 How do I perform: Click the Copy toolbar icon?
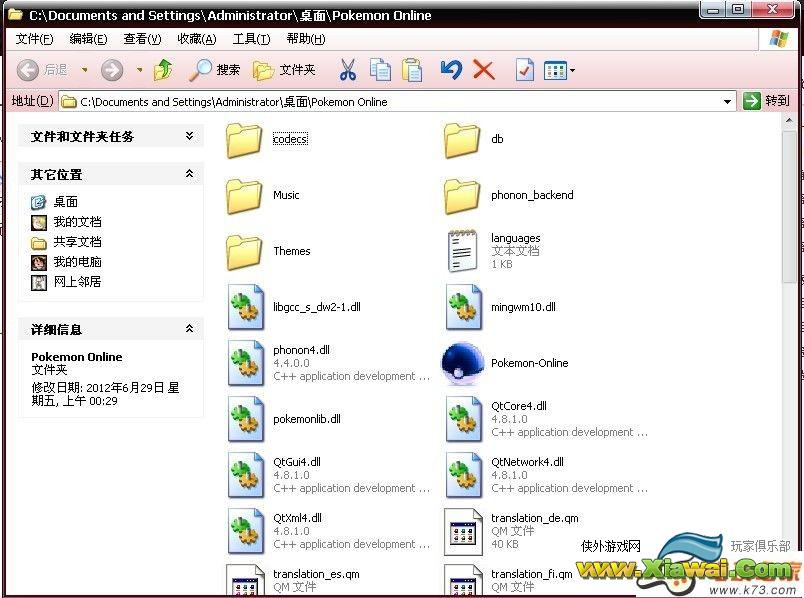pyautogui.click(x=380, y=70)
